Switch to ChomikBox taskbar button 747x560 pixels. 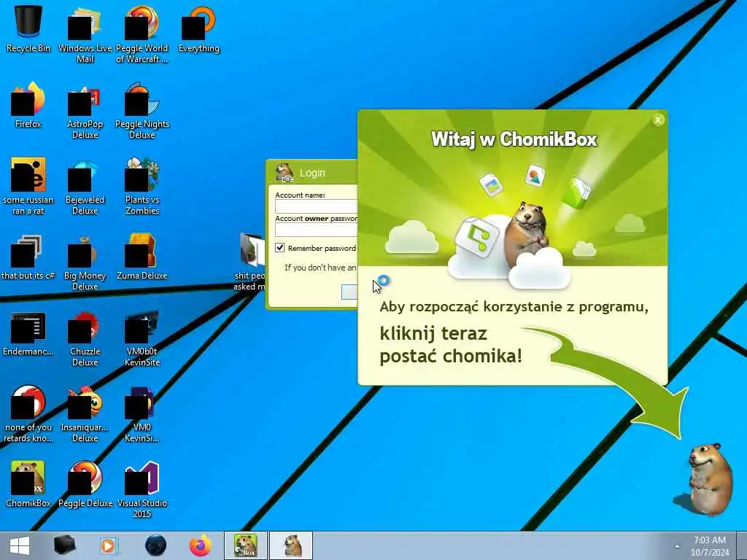(246, 545)
